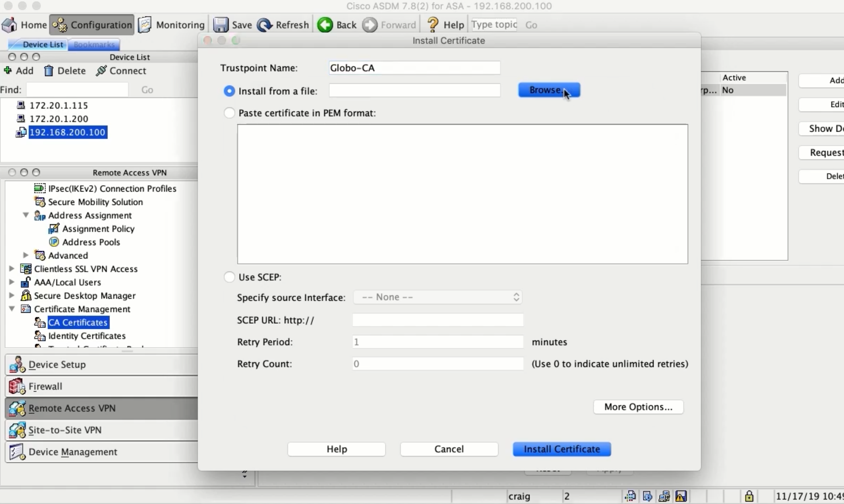This screenshot has height=504, width=844.
Task: Click the Retry Period field
Action: coord(438,342)
